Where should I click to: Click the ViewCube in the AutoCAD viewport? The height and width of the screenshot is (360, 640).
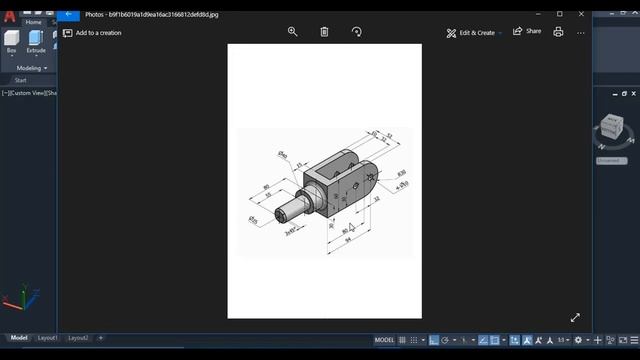point(612,127)
